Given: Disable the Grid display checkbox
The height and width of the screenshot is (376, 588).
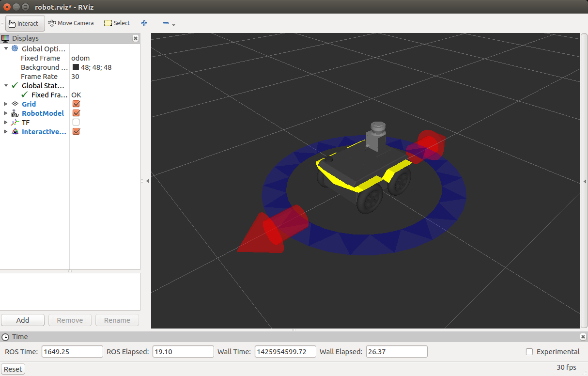Looking at the screenshot, I should (x=76, y=104).
